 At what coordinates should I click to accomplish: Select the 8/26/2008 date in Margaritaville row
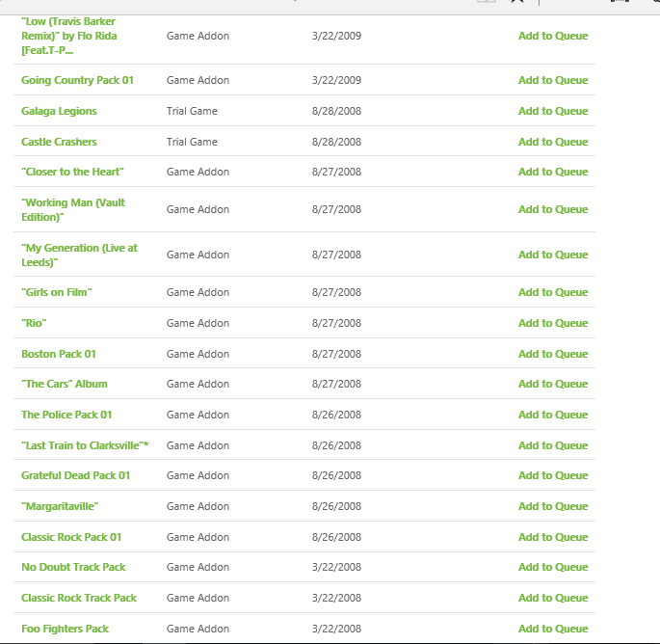336,506
